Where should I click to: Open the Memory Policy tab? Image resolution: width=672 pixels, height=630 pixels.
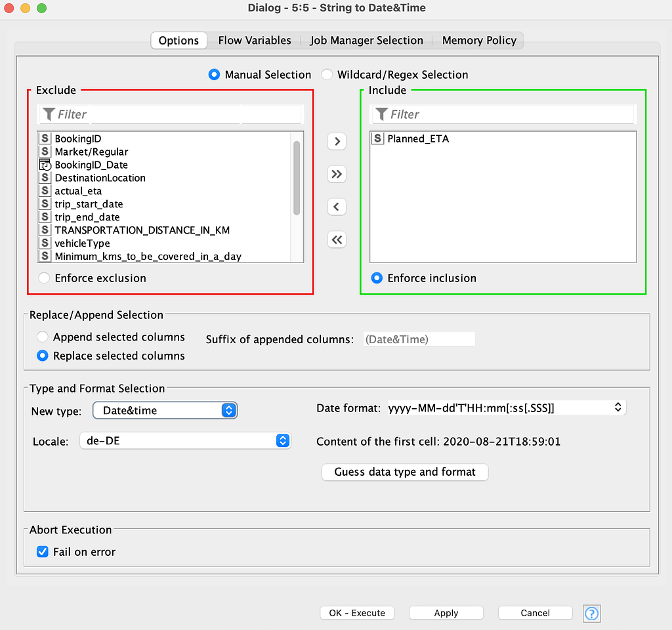[x=479, y=40]
